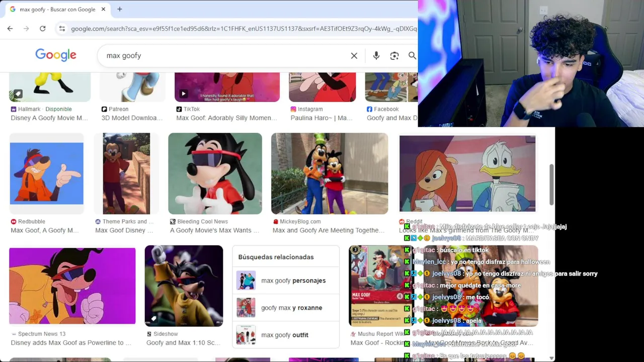Click the address bar URL

[x=244, y=29]
